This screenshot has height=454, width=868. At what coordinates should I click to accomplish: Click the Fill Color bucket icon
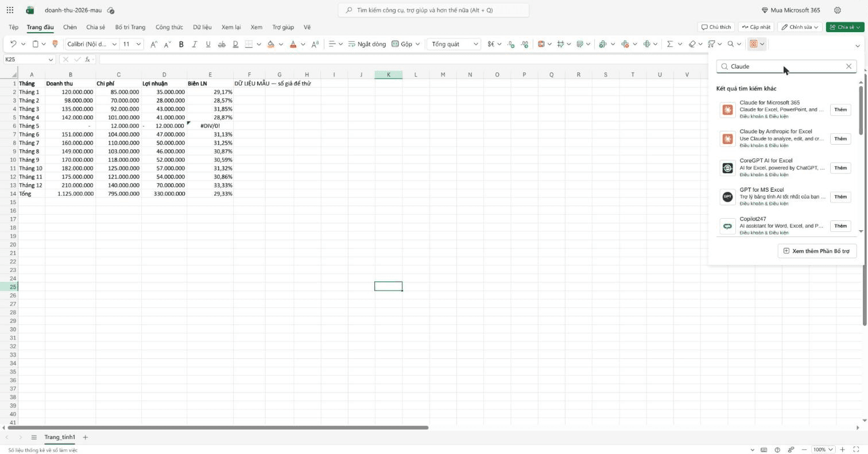271,44
